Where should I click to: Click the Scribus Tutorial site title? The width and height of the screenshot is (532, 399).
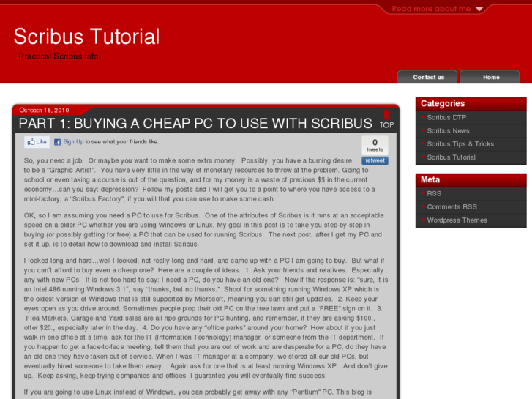86,37
